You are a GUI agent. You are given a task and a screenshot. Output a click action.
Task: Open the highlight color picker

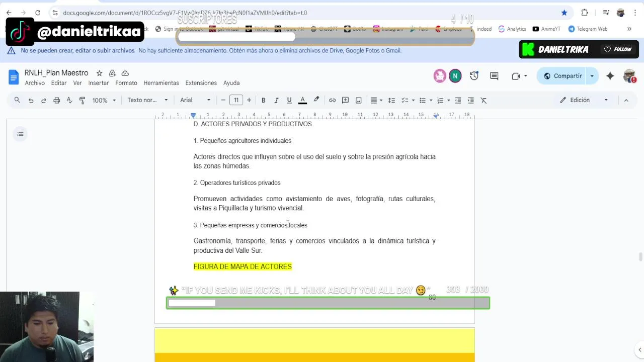tap(316, 100)
